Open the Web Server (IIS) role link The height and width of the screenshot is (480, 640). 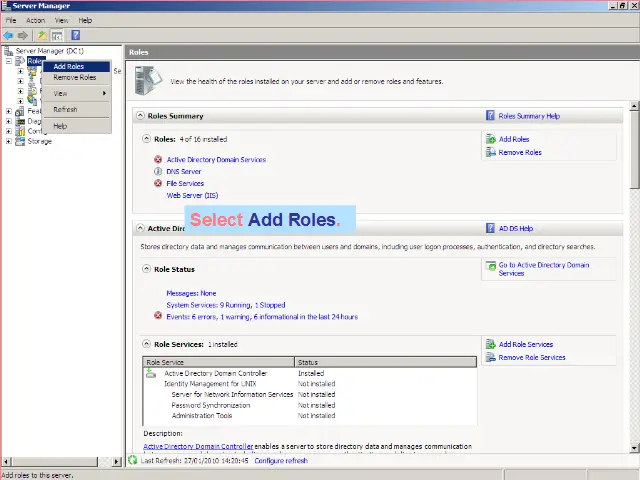tap(192, 196)
